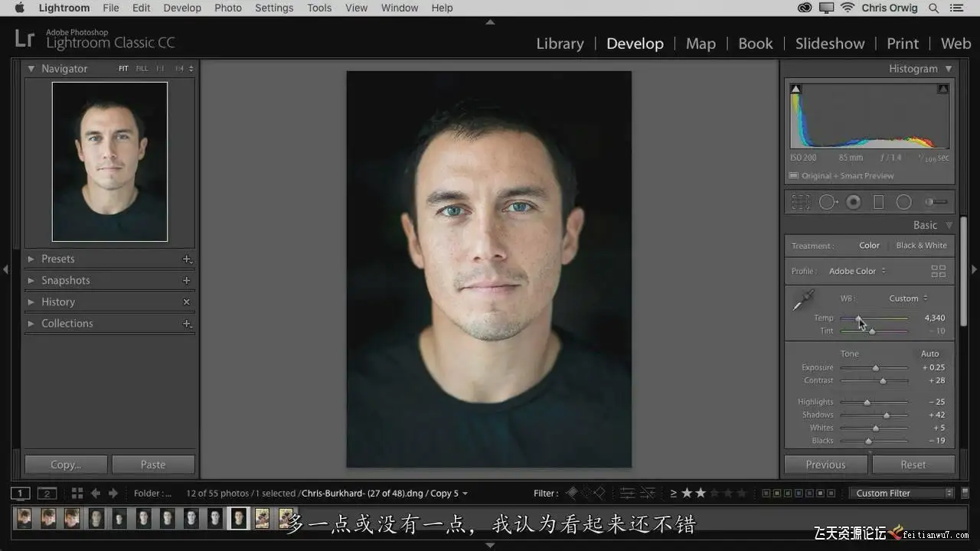Pick the White Balance Selector eyedropper

(803, 299)
